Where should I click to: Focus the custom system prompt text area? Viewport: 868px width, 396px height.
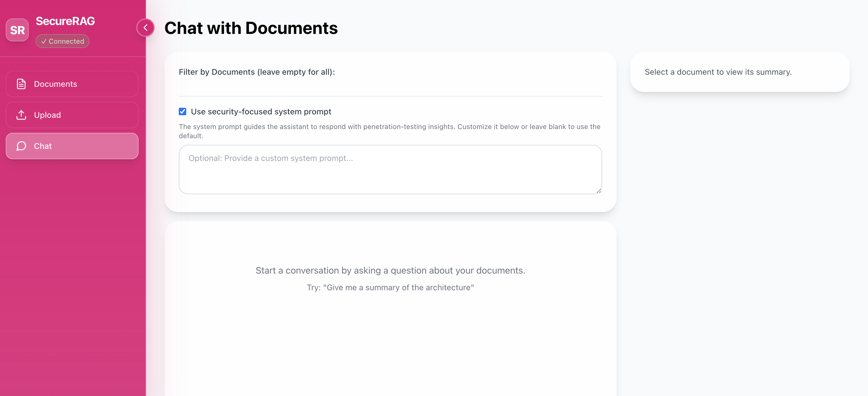point(390,170)
